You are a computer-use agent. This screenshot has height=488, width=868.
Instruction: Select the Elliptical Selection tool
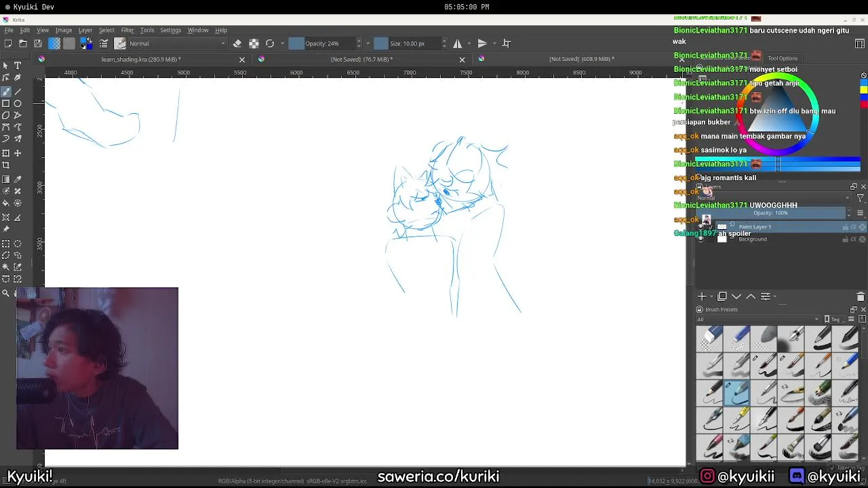(18, 244)
